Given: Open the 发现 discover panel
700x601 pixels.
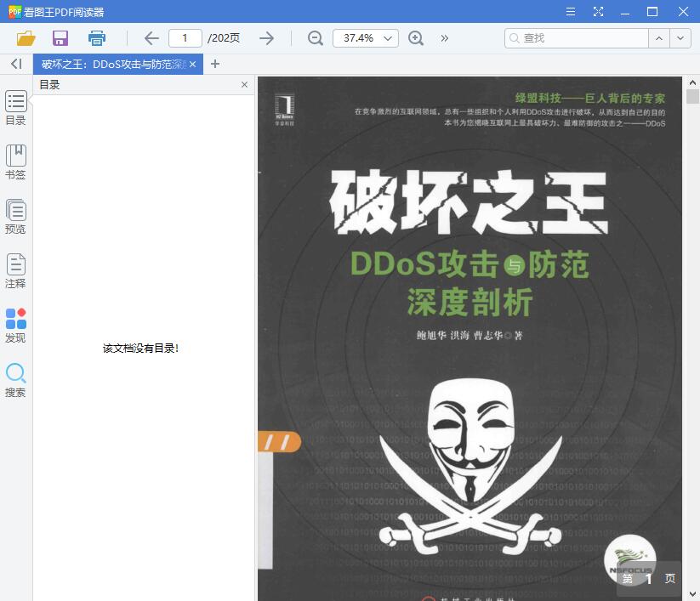Looking at the screenshot, I should click(15, 325).
